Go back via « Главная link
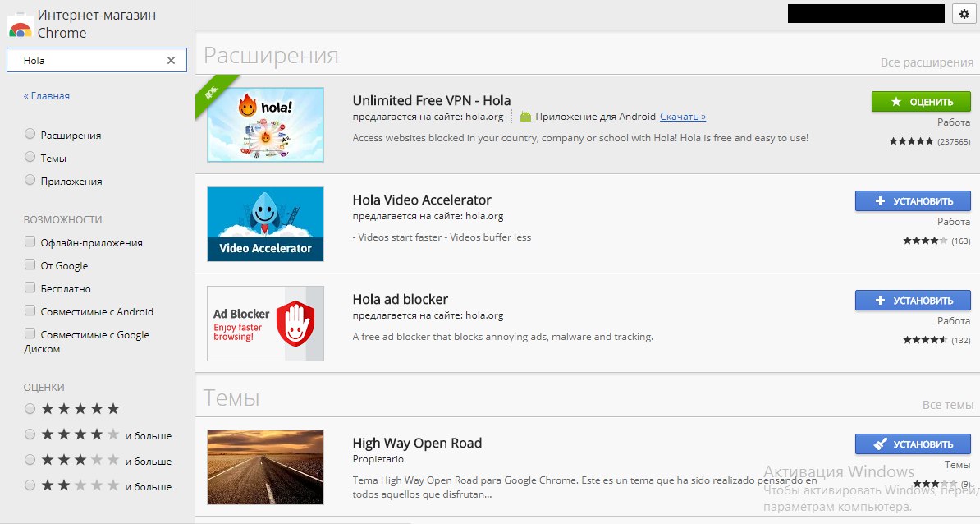The image size is (980, 524). click(46, 95)
